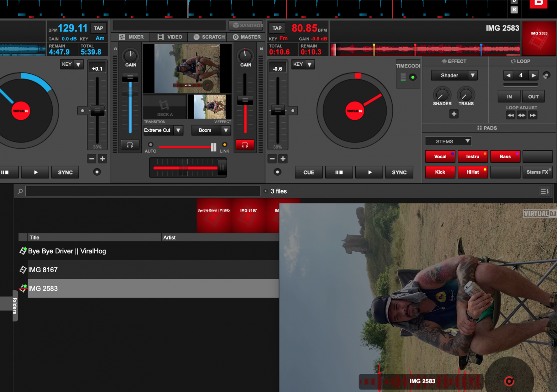
Task: Move loop forward with last LOOP ADJUST arrow
Action: [532, 115]
